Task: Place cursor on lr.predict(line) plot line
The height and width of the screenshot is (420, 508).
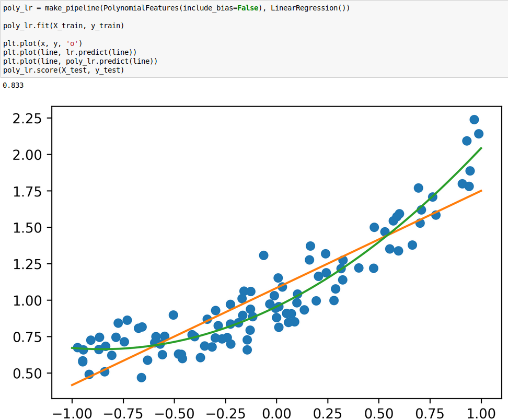Action: (70, 52)
